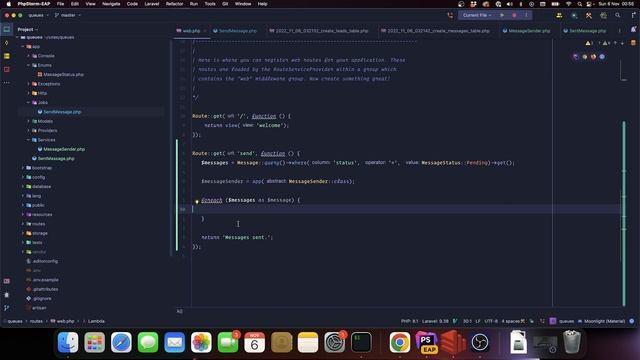This screenshot has width=640, height=360.
Task: Select .editorconfig file in project tree
Action: (45, 261)
